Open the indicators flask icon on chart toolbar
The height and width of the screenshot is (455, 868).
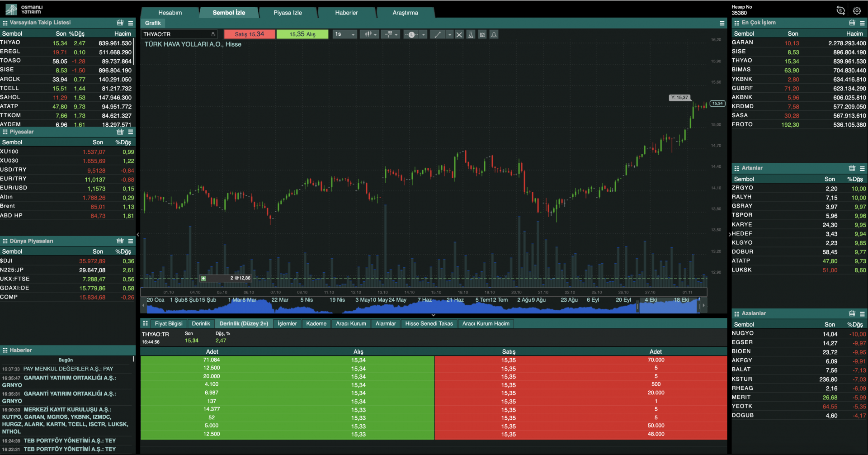coord(471,34)
